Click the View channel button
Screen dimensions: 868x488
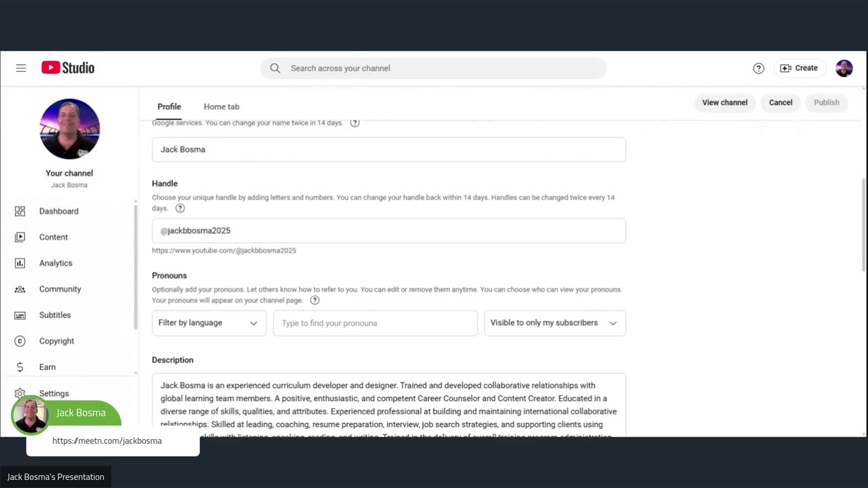pyautogui.click(x=724, y=102)
